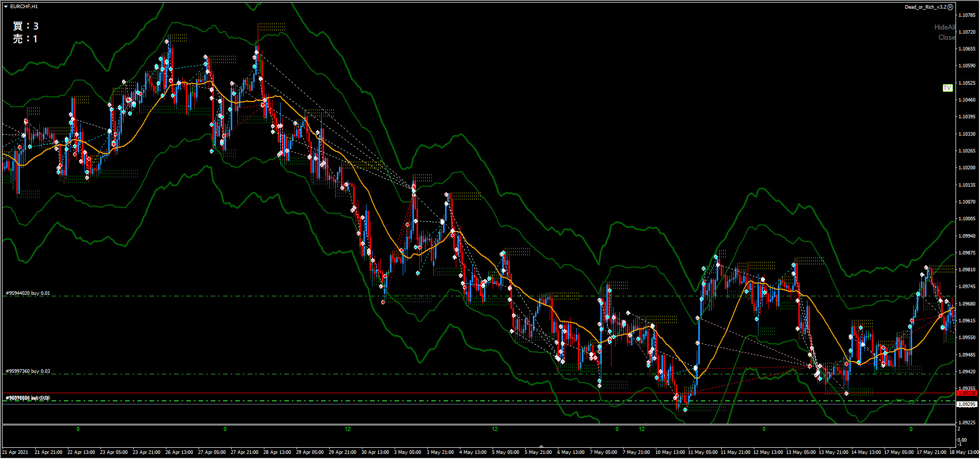This screenshot has height=459, width=980.
Task: Click the 3 May 05:00 time label
Action: point(408,452)
